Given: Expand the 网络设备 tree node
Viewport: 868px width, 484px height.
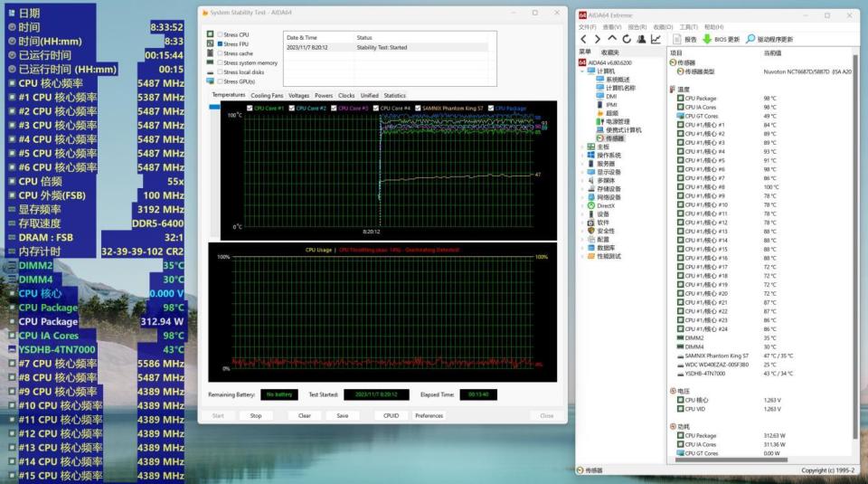Looking at the screenshot, I should pyautogui.click(x=582, y=197).
